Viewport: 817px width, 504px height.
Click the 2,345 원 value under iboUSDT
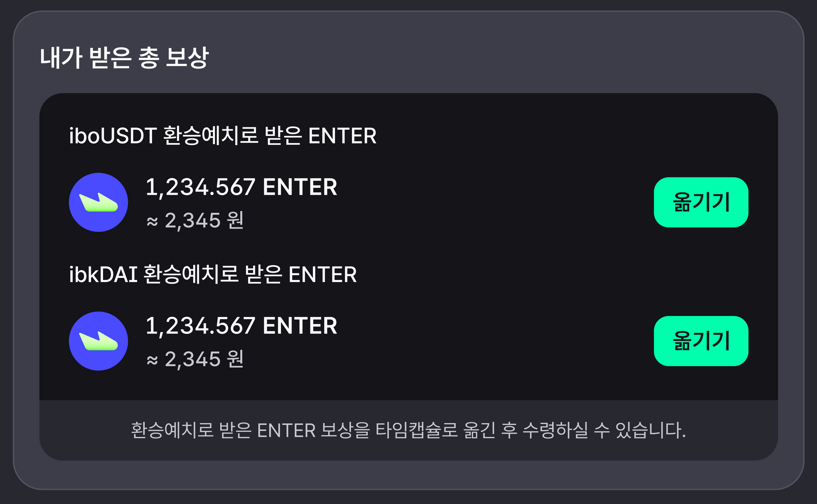tap(204, 220)
